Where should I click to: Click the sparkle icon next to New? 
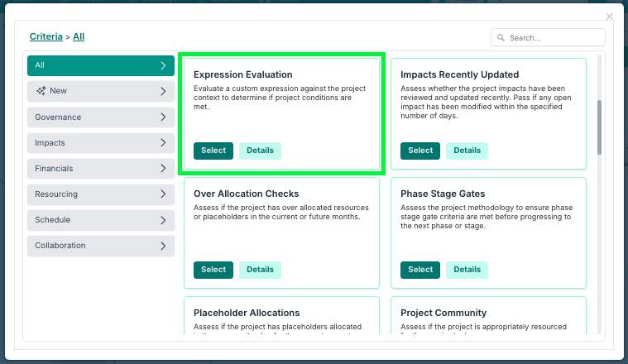[41, 91]
